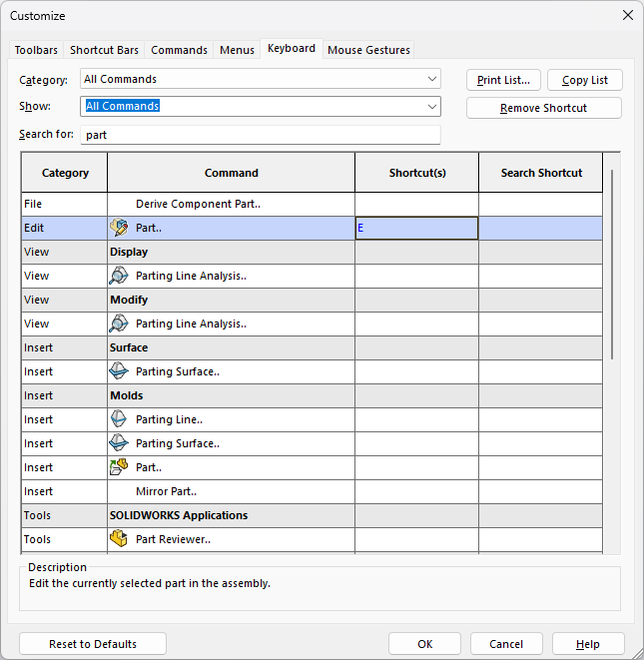The width and height of the screenshot is (644, 660).
Task: Select the Keyboard tab
Action: [x=292, y=48]
